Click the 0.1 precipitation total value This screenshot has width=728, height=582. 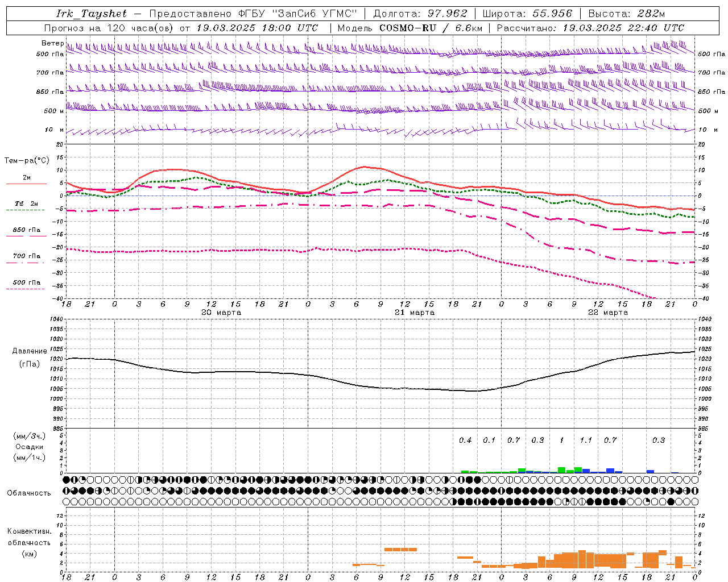[x=489, y=440]
